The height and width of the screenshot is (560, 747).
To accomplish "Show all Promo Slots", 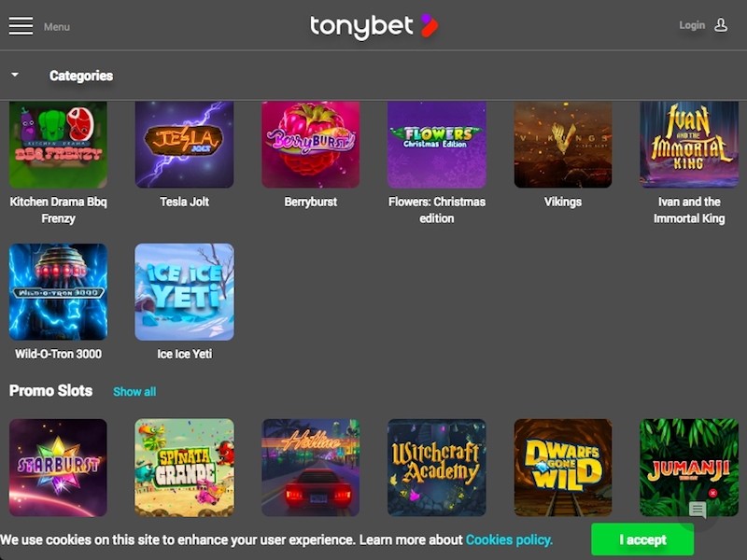I will [134, 391].
